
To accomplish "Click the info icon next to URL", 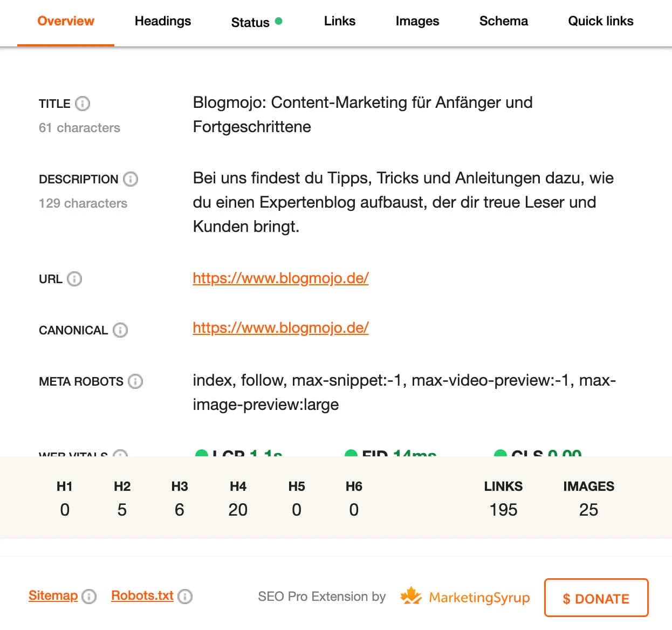I will tap(76, 279).
